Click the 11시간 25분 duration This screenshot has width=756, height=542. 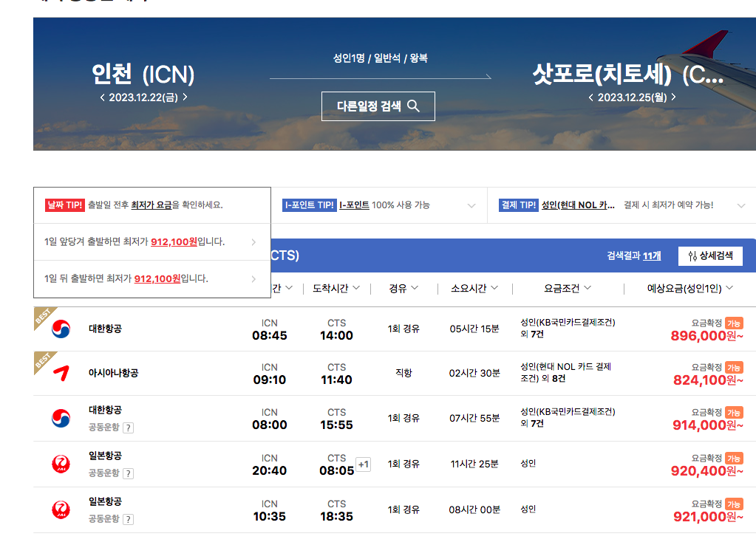[x=474, y=464]
